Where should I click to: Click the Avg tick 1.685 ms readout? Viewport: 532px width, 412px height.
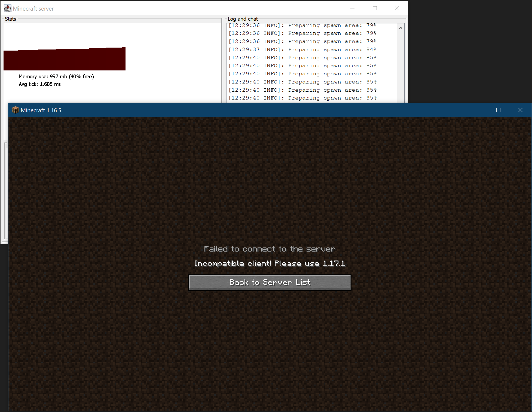click(x=39, y=84)
